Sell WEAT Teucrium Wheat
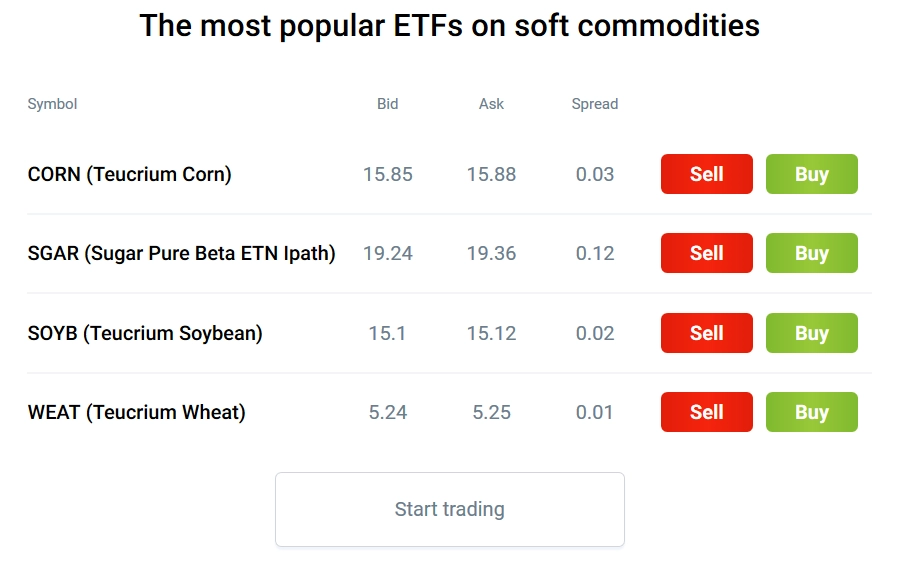This screenshot has width=899, height=575. pos(706,412)
